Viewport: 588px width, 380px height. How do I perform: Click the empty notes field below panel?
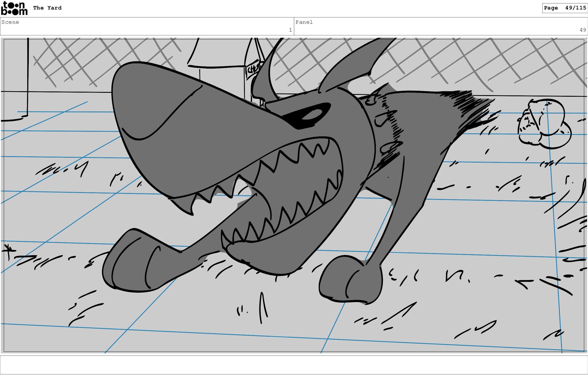click(x=293, y=364)
